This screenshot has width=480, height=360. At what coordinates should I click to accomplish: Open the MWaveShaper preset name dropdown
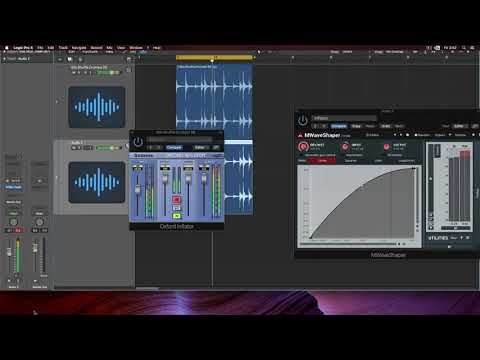click(344, 118)
